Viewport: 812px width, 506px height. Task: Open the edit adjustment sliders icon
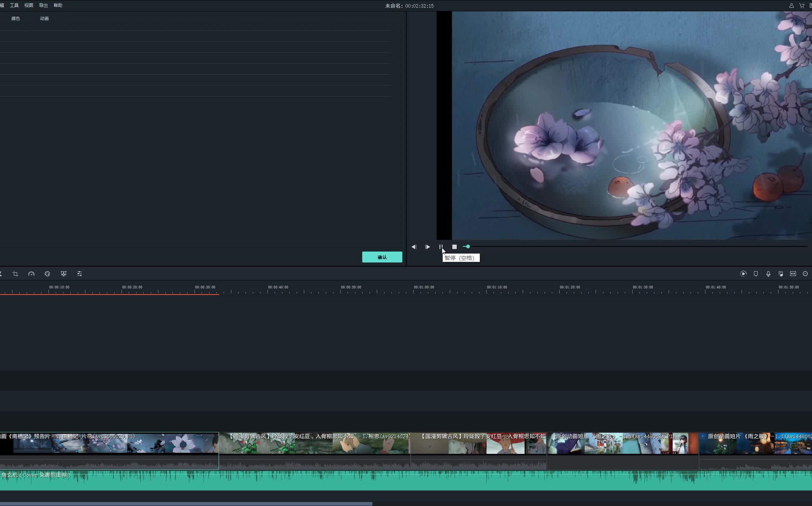80,274
